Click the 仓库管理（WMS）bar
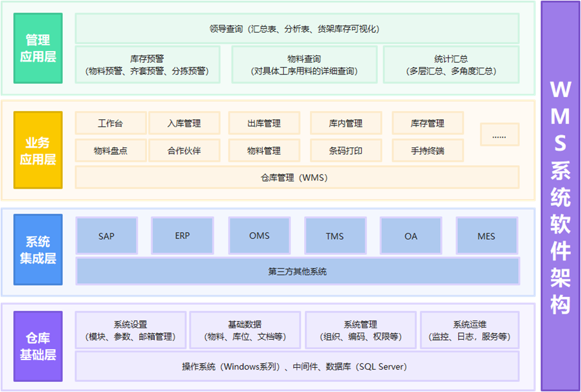581x392 pixels. pos(297,177)
